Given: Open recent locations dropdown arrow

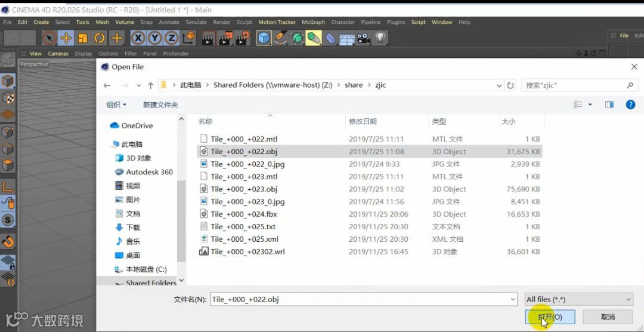Looking at the screenshot, I should pyautogui.click(x=139, y=85).
